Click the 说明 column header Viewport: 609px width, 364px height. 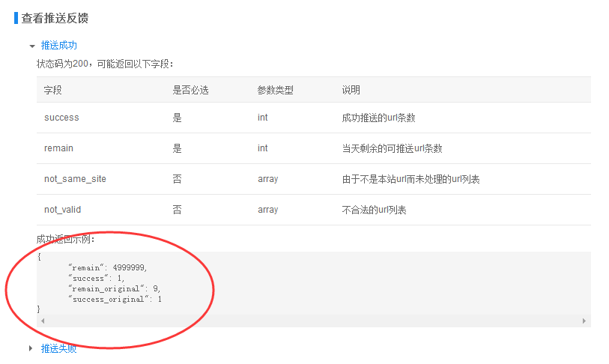[351, 90]
